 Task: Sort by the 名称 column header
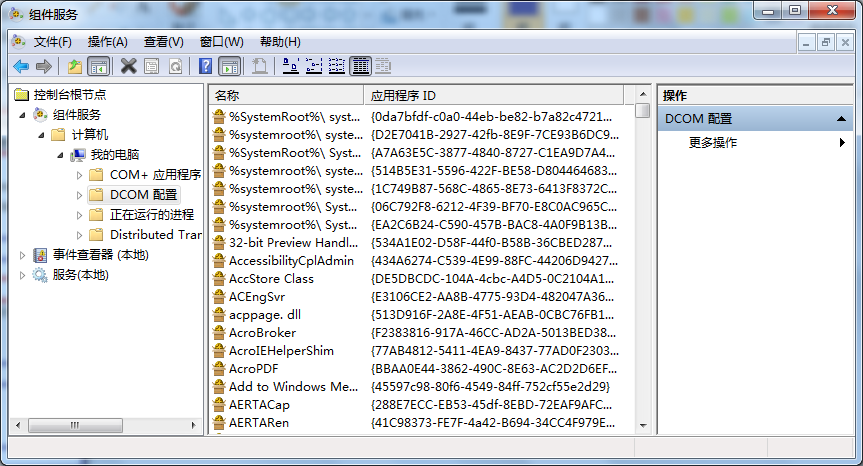point(286,95)
